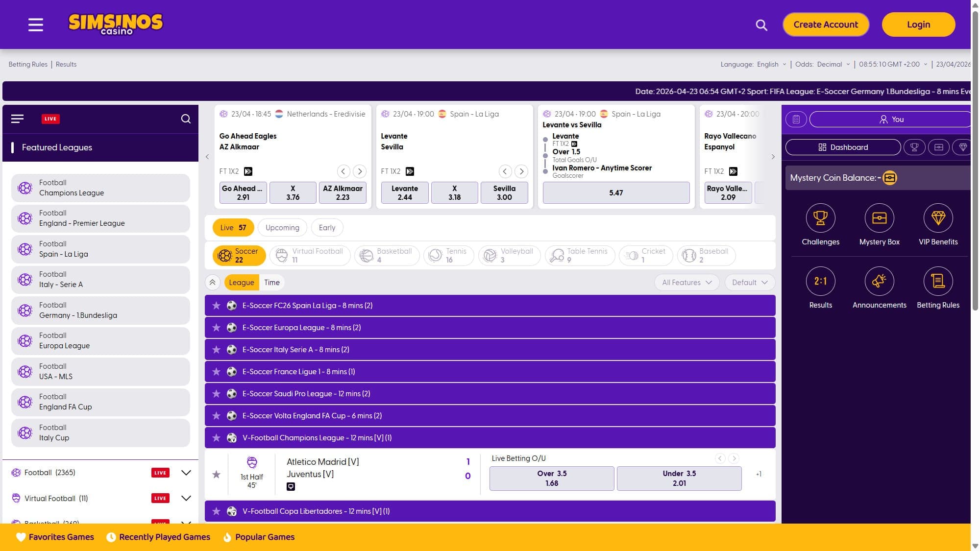Sort events by Time
The width and height of the screenshot is (980, 551).
pyautogui.click(x=272, y=283)
